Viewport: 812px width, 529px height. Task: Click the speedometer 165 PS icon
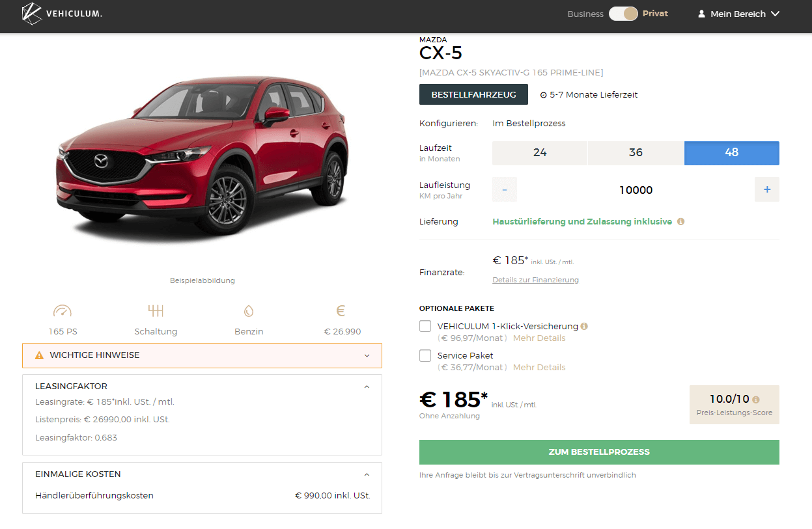click(63, 311)
